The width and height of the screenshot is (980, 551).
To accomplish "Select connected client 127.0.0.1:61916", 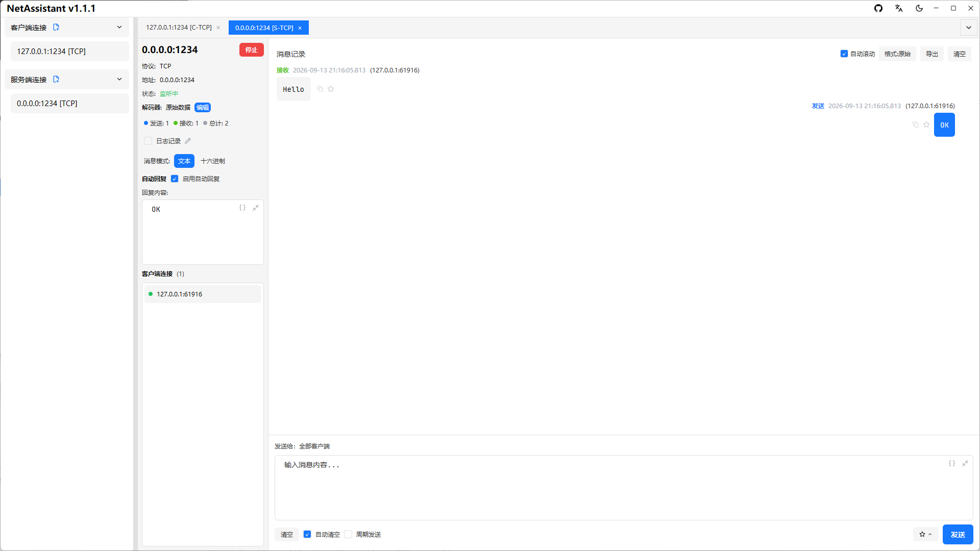I will pos(203,294).
